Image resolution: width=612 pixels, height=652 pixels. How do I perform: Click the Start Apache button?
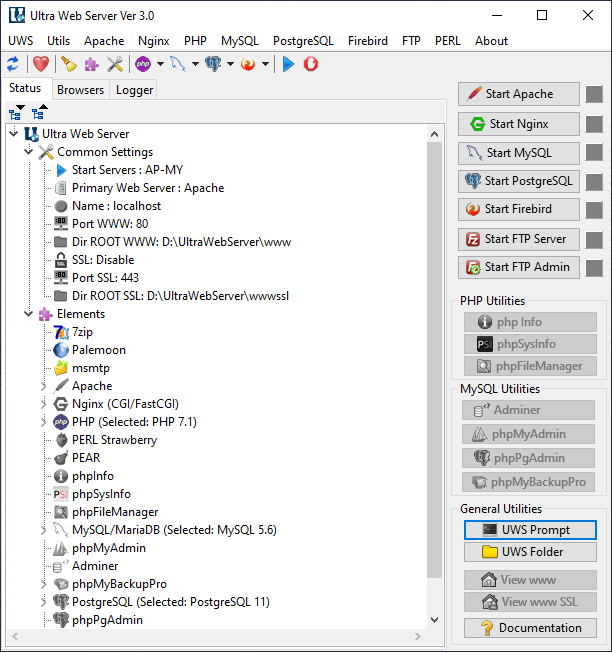[x=519, y=94]
